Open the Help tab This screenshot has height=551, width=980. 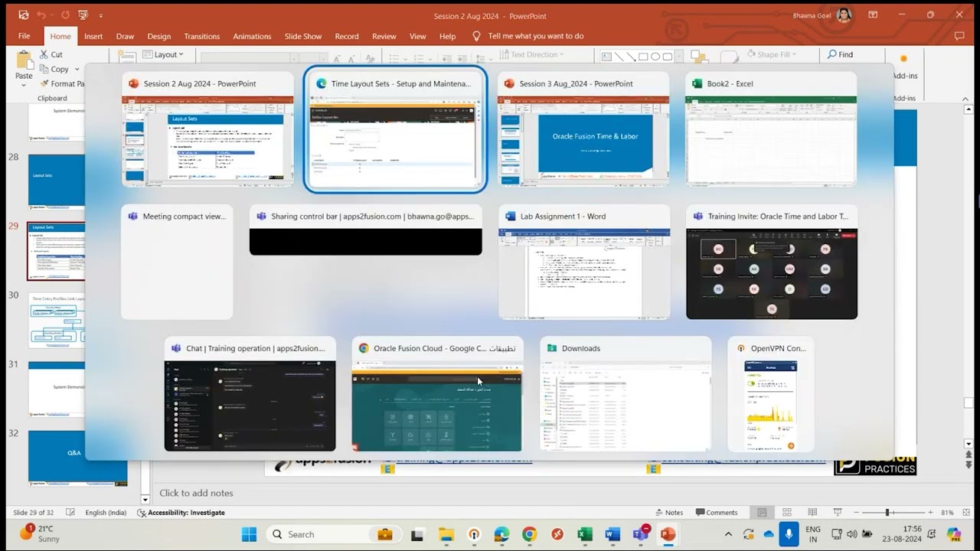coord(448,36)
